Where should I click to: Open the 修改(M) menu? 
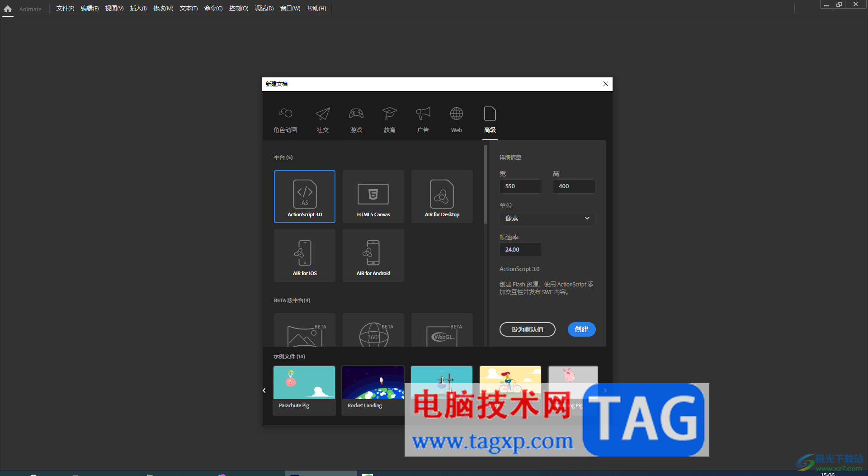(x=163, y=9)
